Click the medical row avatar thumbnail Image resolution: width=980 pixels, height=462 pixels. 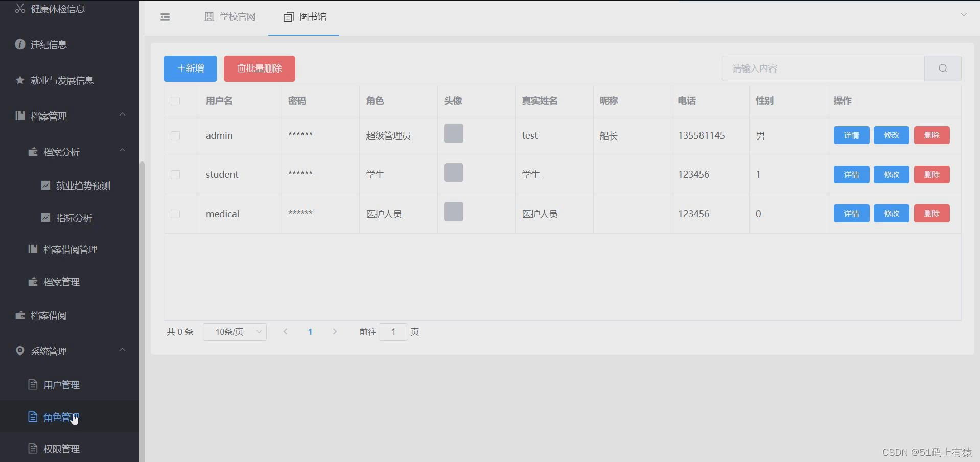[454, 212]
